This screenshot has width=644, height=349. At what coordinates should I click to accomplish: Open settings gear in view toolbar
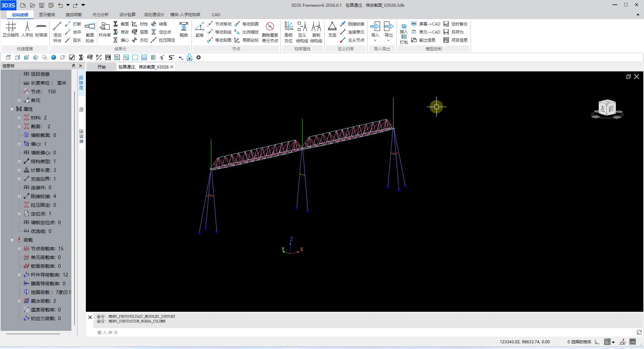(199, 57)
